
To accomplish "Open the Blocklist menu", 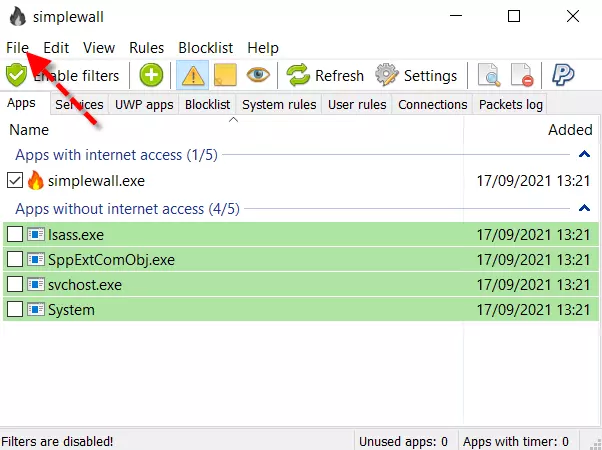I will 207,47.
